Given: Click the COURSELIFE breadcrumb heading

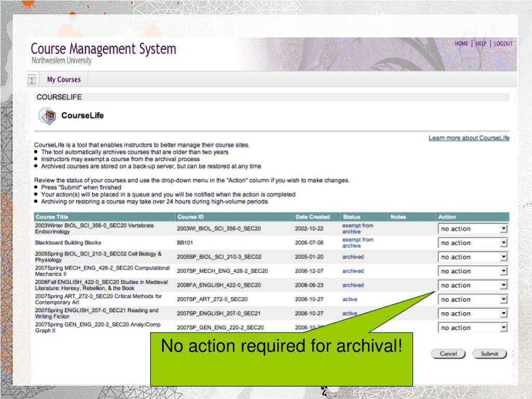Looking at the screenshot, I should click(59, 97).
